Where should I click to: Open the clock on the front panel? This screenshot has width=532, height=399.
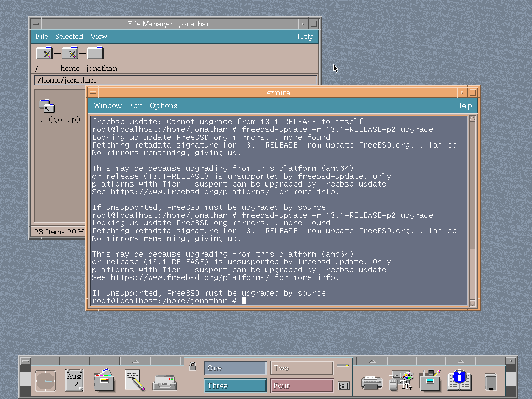point(45,381)
